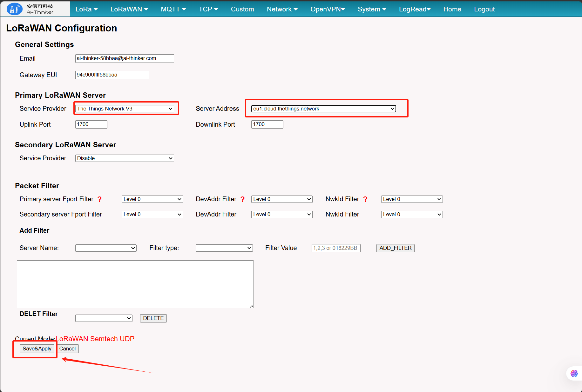This screenshot has width=582, height=392.
Task: Open Secondary server Fport Filter level dropdown
Action: click(x=152, y=214)
